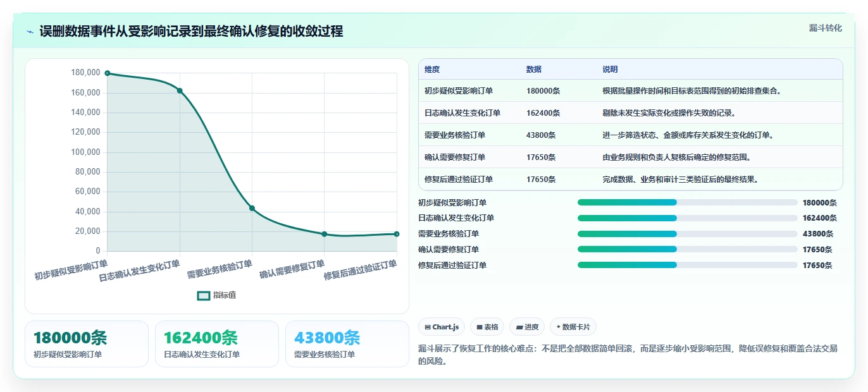Screen dimensions: 868x392
Task: Click the 43800条 value next to the progress bar
Action: 817,234
